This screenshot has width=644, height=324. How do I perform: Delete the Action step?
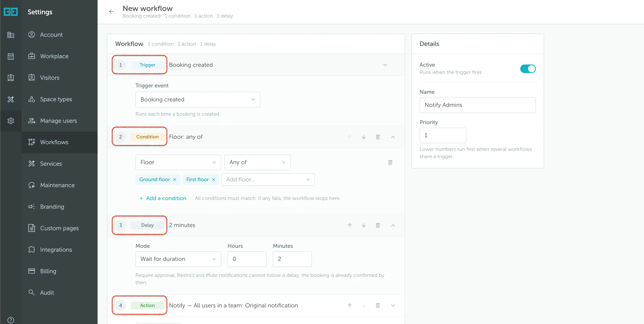click(378, 305)
